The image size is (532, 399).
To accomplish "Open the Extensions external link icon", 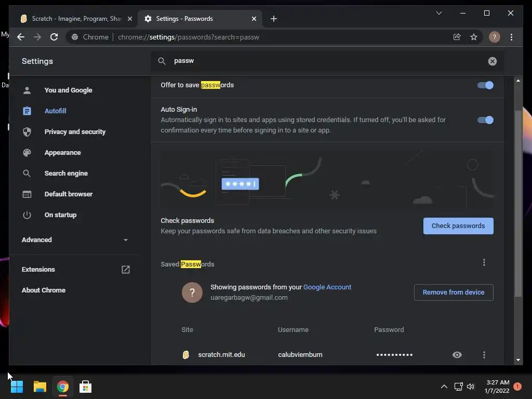I will point(126,270).
